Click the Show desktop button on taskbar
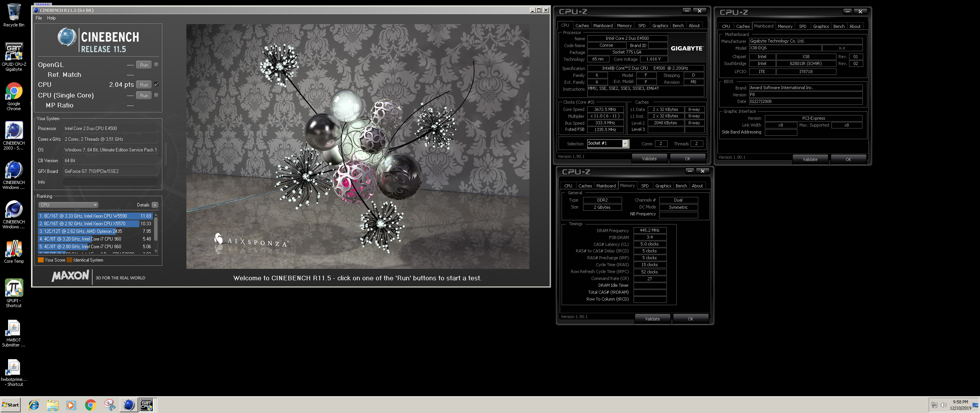This screenshot has height=413, width=980. (976, 405)
